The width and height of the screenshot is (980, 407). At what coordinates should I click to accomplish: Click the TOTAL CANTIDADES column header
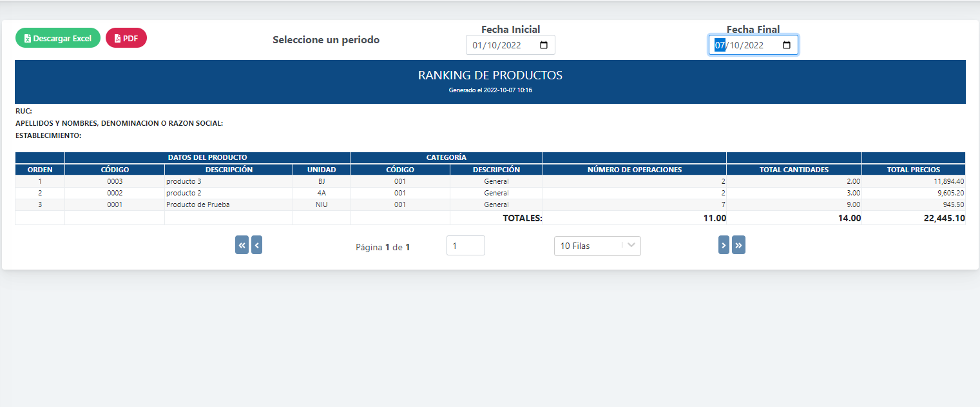tap(794, 170)
